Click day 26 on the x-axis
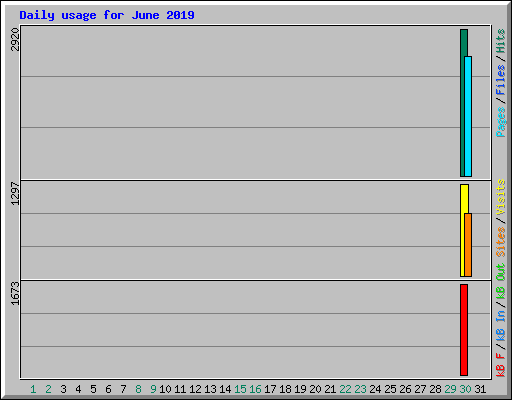Screen dimensions: 512x400 click(405, 389)
